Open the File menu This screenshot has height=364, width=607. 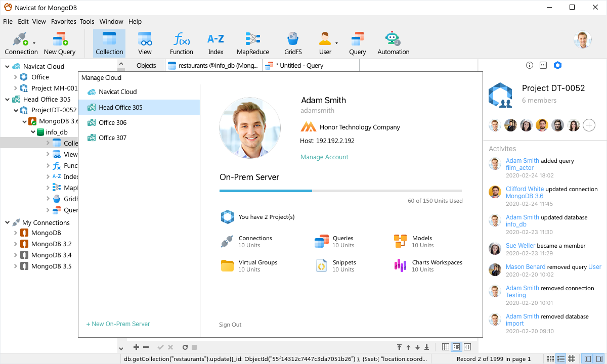[8, 22]
